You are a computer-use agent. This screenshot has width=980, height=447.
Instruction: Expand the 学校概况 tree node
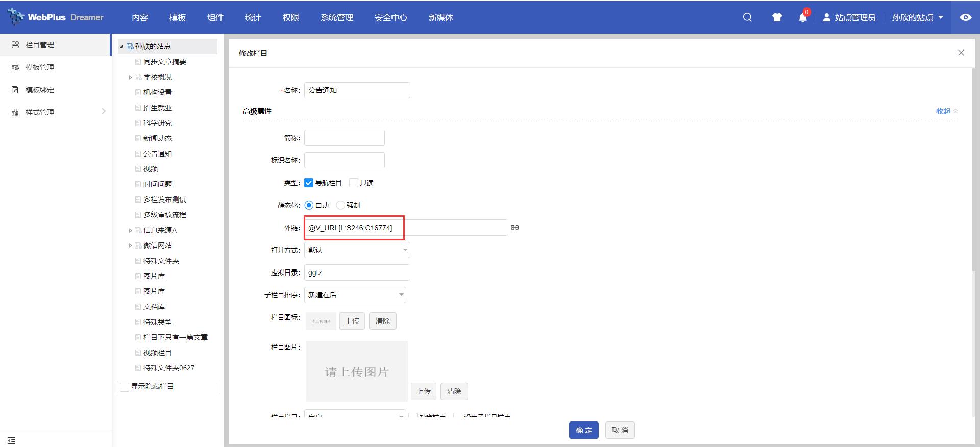click(130, 78)
